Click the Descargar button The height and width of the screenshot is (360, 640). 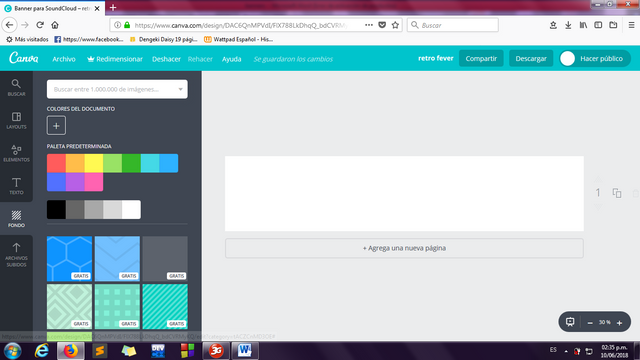point(531,58)
